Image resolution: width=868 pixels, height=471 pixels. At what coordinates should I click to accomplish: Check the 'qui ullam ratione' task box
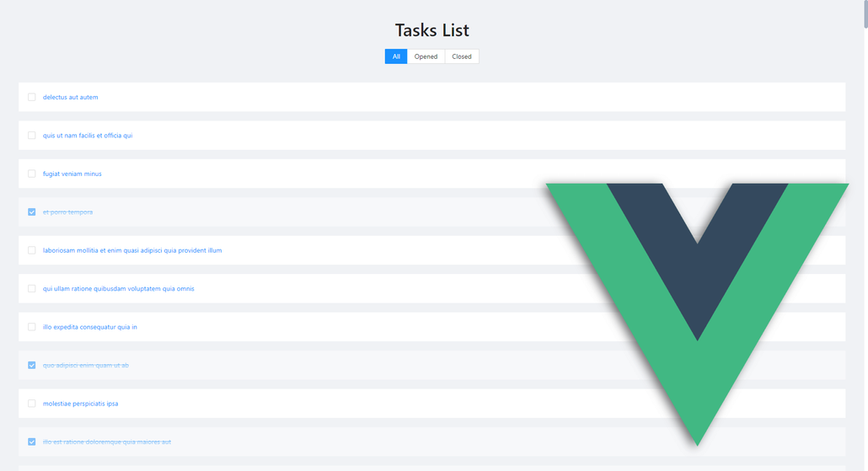coord(32,289)
